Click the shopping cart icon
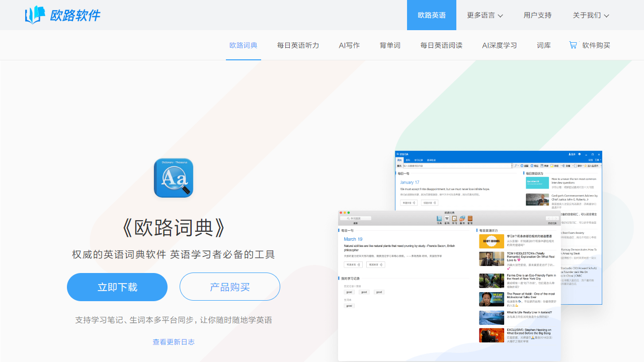This screenshot has width=644, height=362. [573, 45]
